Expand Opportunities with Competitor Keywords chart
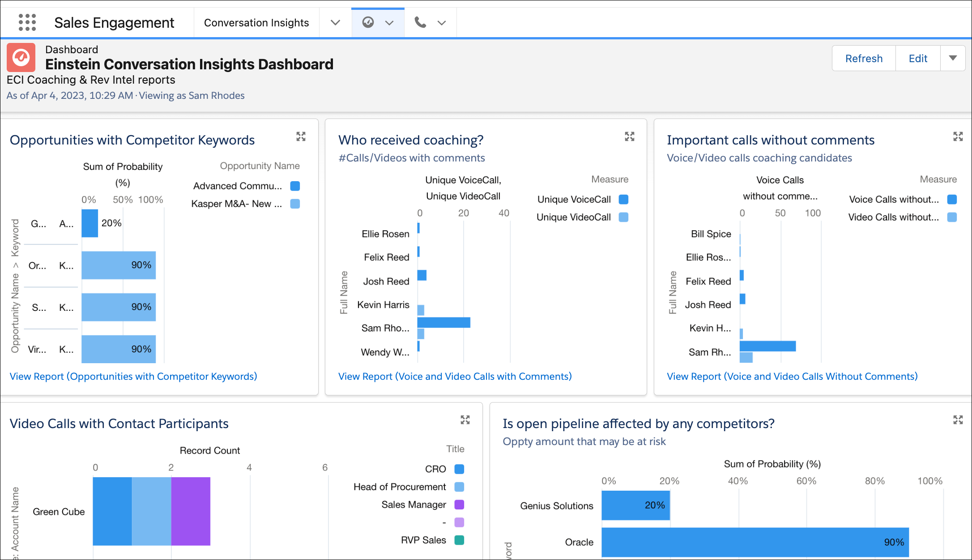Image resolution: width=972 pixels, height=560 pixels. (301, 136)
